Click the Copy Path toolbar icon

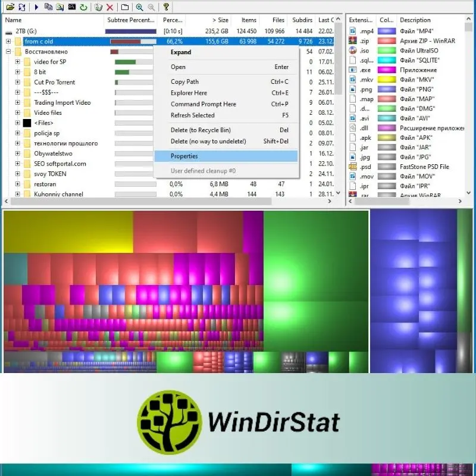click(x=49, y=7)
